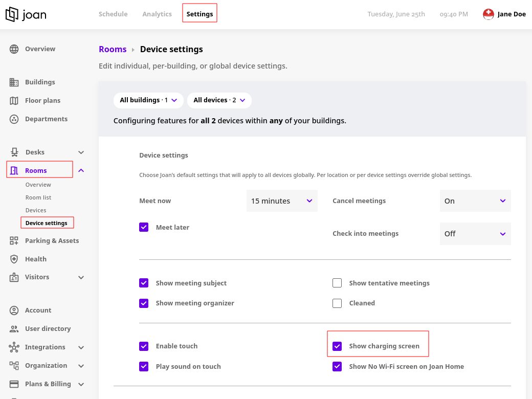The height and width of the screenshot is (399, 532).
Task: Toggle Show meeting organizer checkbox
Action: pyautogui.click(x=144, y=303)
